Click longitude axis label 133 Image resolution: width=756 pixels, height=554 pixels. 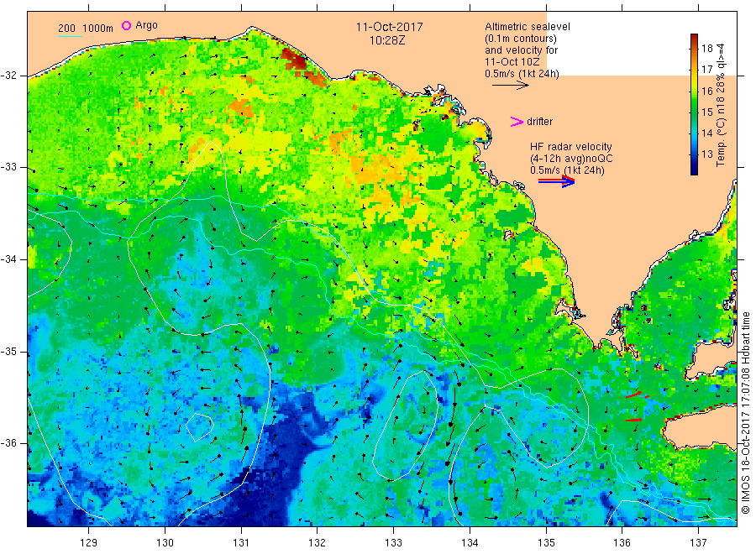tap(393, 543)
